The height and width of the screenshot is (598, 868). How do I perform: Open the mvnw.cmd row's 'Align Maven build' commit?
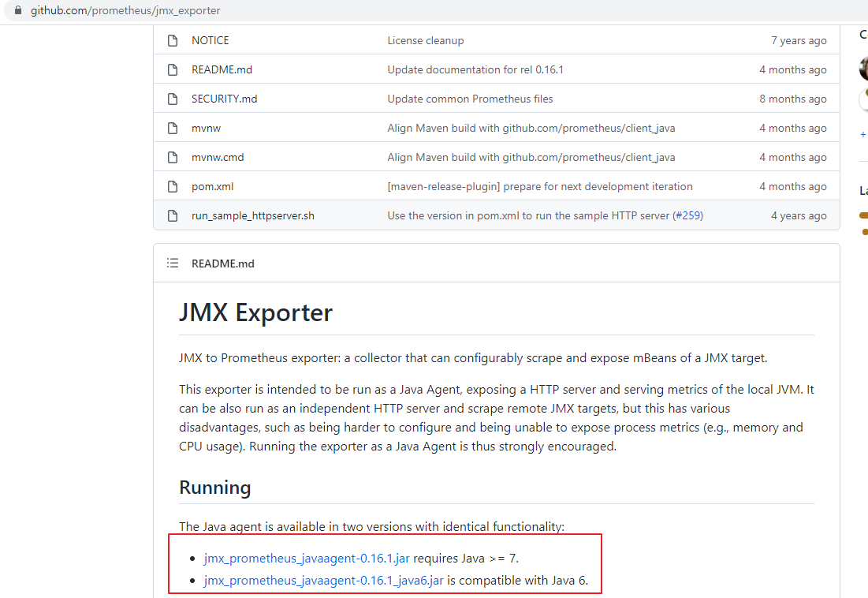[531, 158]
